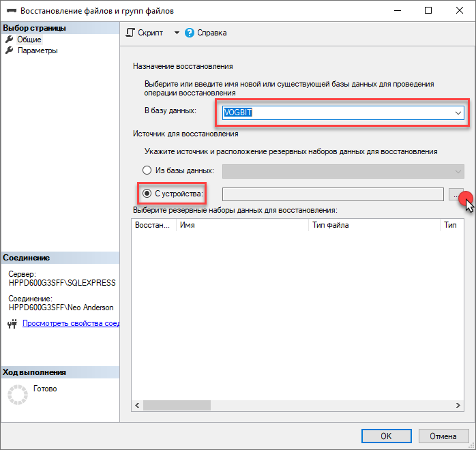Maximize the restore dialog window

coord(428,10)
